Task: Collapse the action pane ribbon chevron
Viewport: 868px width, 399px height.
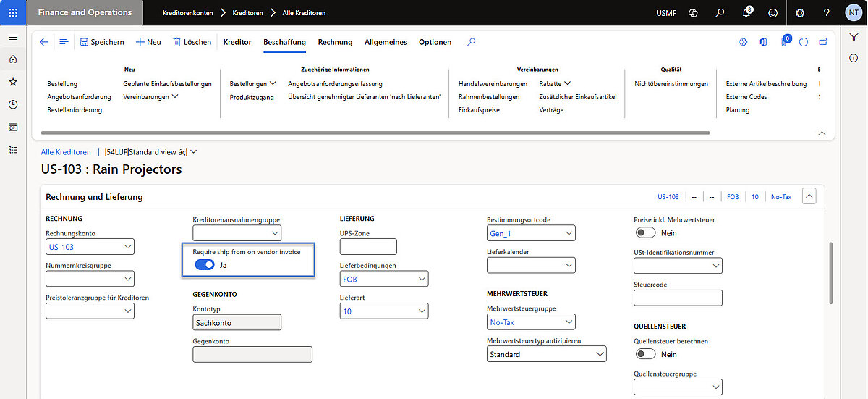Action: pos(822,133)
